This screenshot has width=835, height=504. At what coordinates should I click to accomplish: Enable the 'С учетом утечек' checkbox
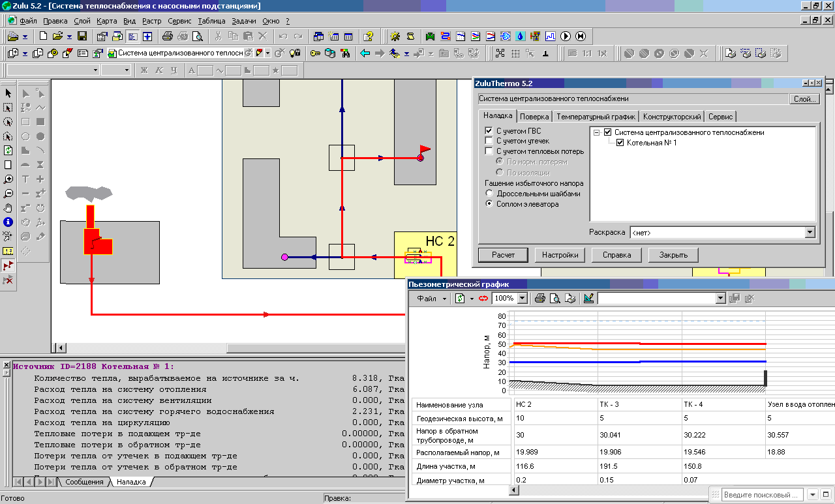[x=489, y=141]
